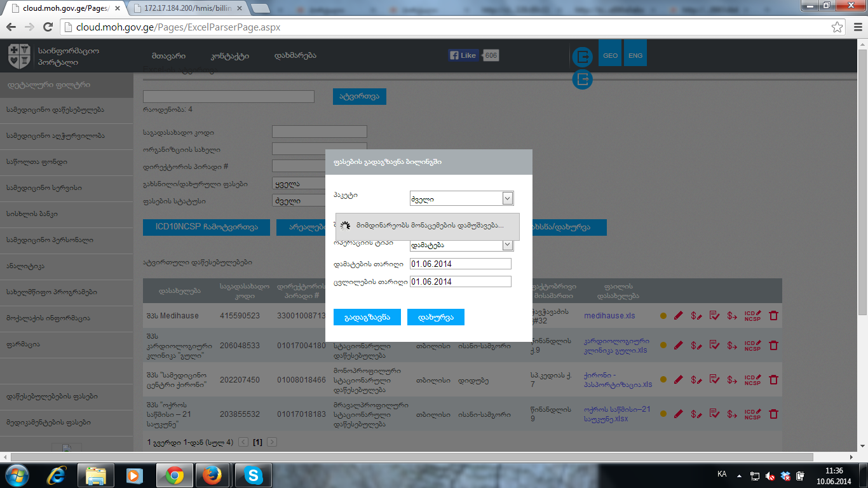
Task: Open the პაკეტი dropdown in the dialog
Action: coord(507,199)
